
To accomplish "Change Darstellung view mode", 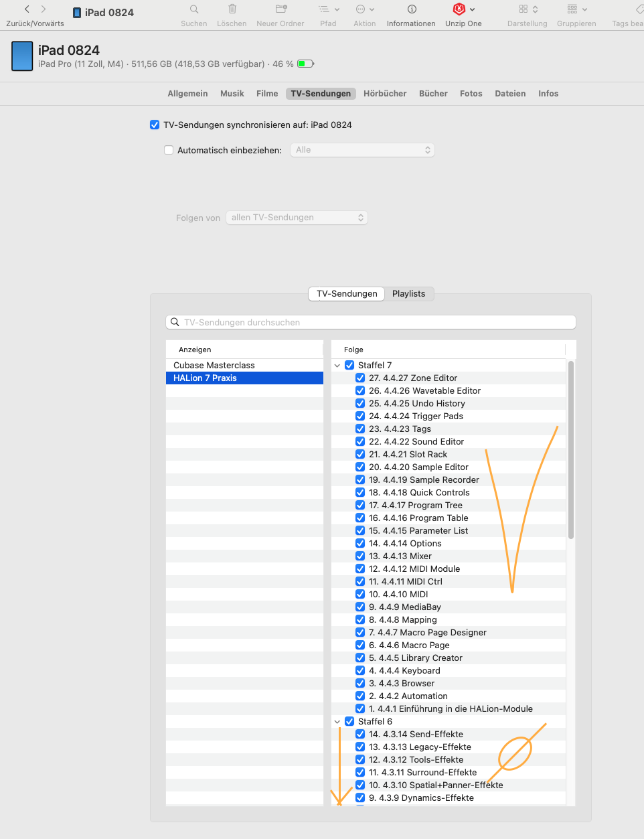I will 528,9.
